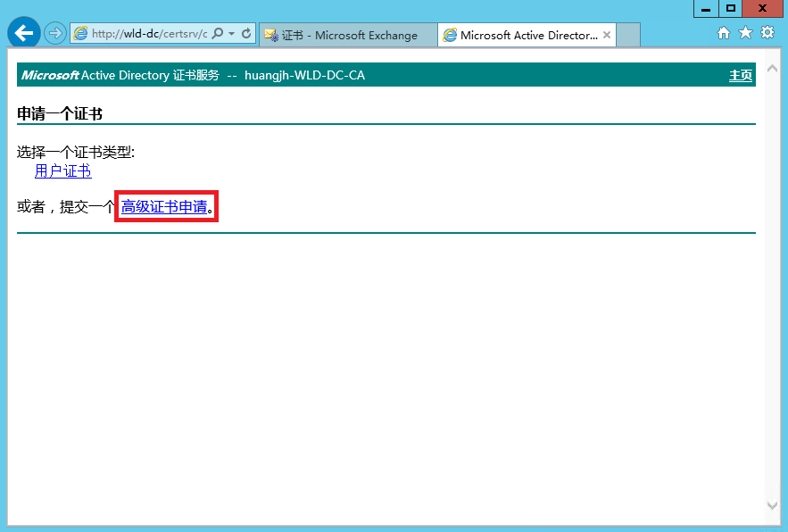The image size is (788, 532).
Task: Refresh the page with reload icon
Action: tap(246, 34)
